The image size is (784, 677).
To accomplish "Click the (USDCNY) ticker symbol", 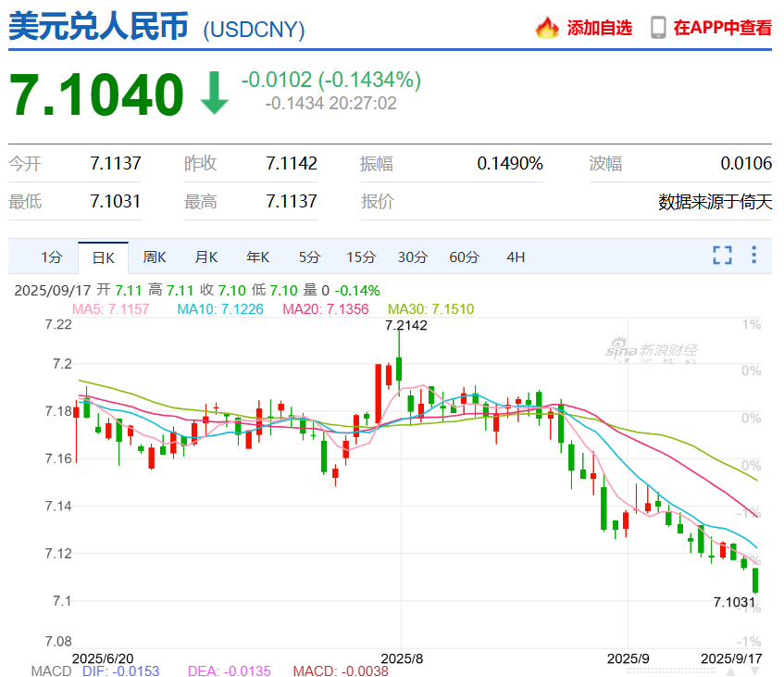I will click(254, 30).
